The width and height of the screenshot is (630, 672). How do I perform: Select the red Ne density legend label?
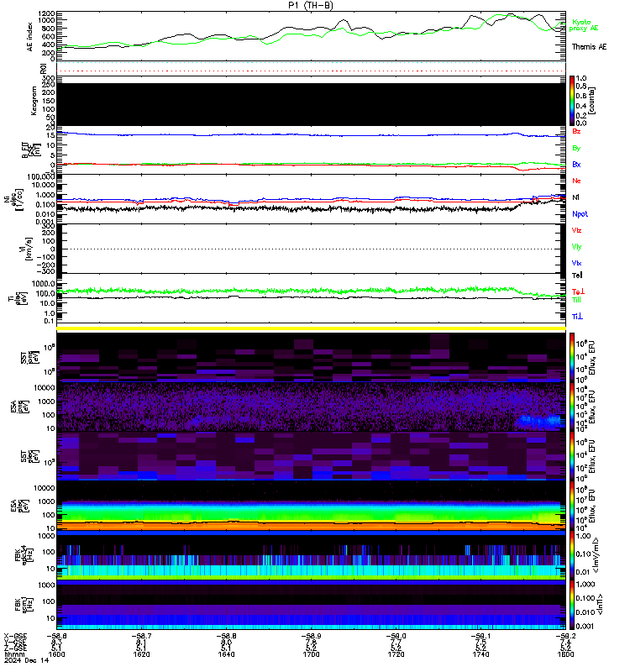coord(576,181)
